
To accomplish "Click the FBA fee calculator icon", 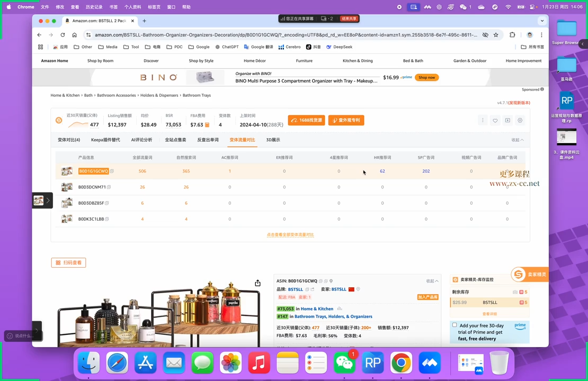I will 207,125.
